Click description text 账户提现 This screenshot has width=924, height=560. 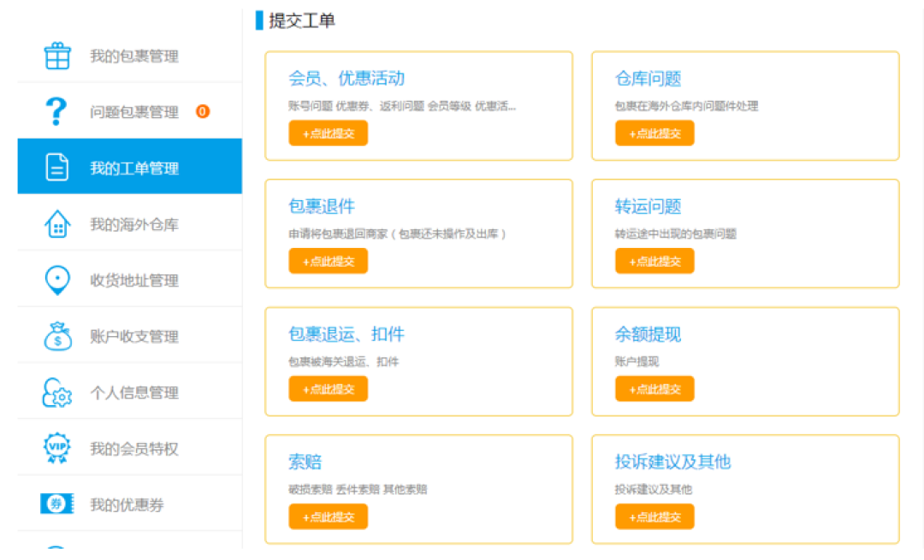click(637, 362)
